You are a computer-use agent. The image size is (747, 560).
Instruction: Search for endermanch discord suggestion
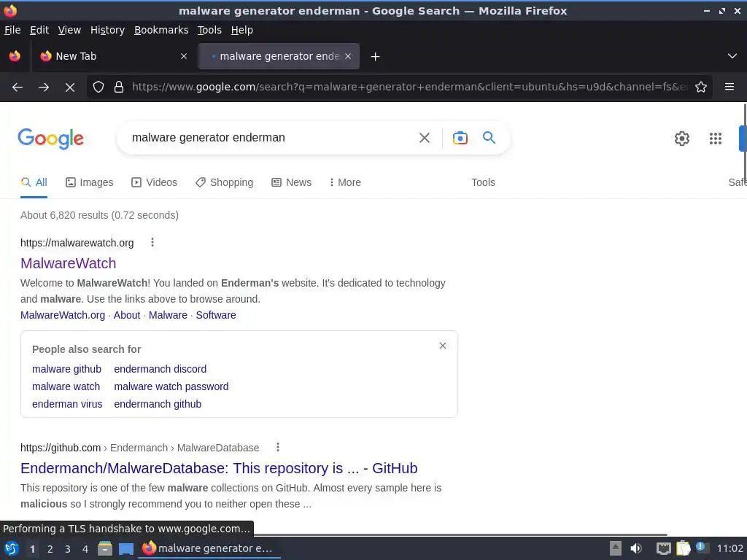pos(160,369)
